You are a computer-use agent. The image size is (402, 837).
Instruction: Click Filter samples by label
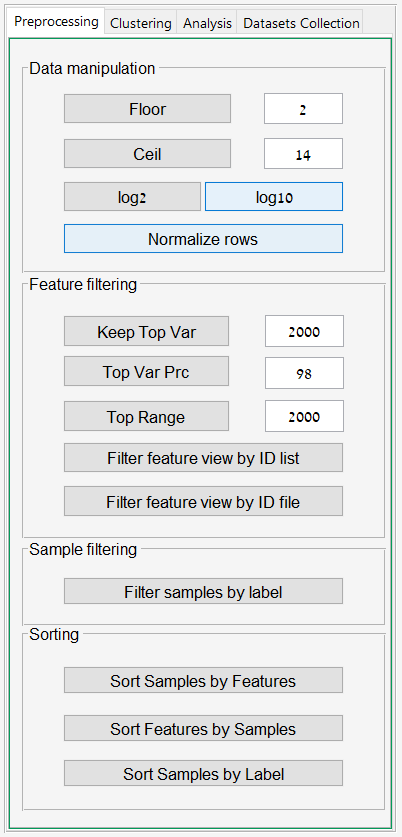click(x=203, y=591)
